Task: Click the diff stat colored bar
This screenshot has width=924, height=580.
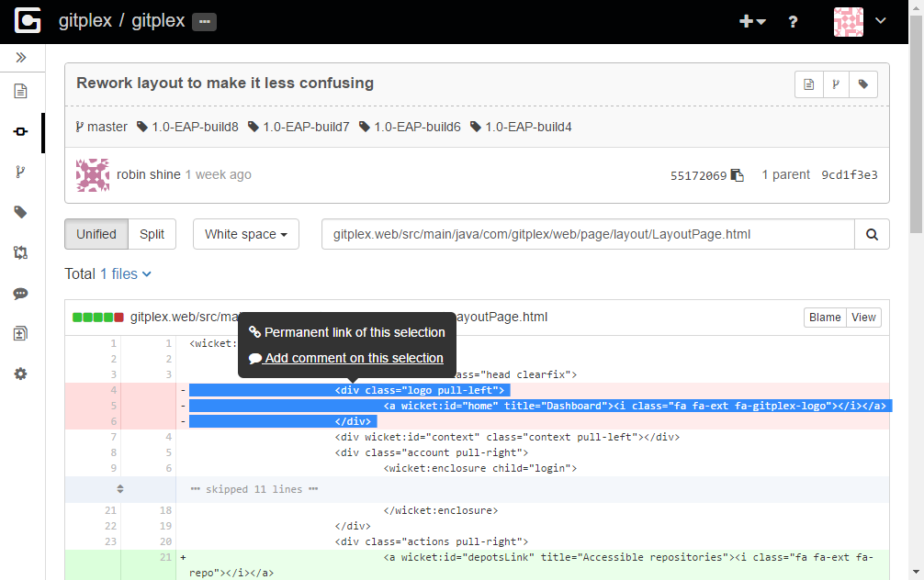Action: (98, 318)
